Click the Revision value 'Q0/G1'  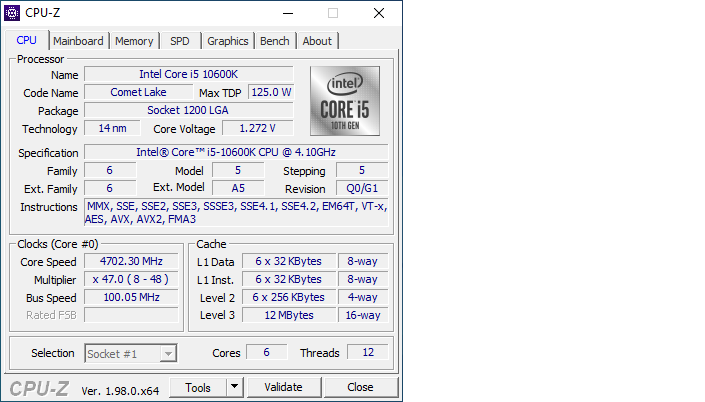(x=362, y=188)
